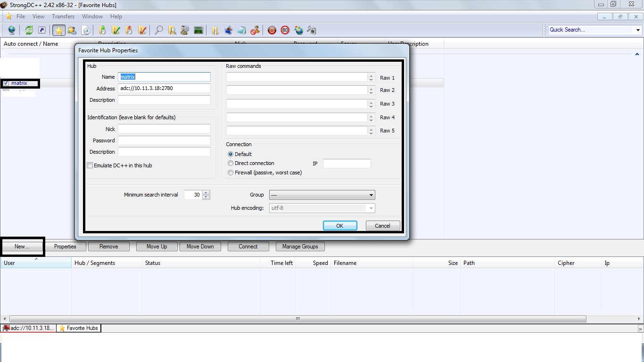Click the Properties button

point(65,247)
